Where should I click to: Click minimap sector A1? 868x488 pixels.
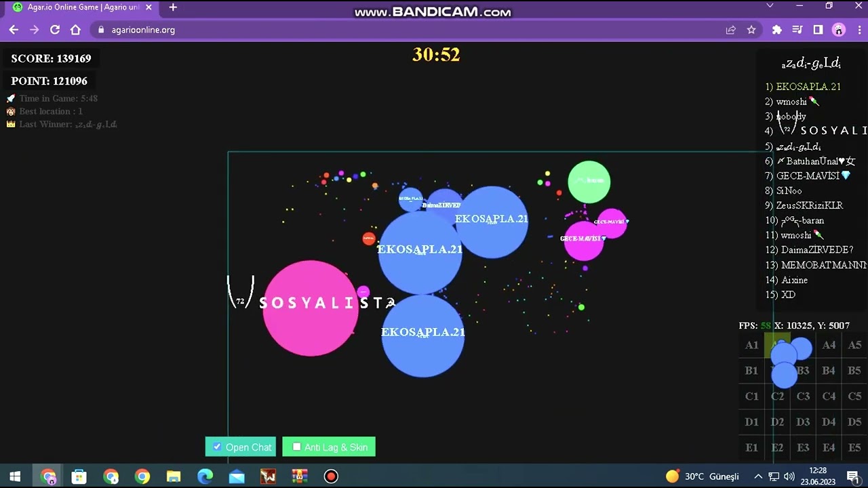(x=751, y=346)
